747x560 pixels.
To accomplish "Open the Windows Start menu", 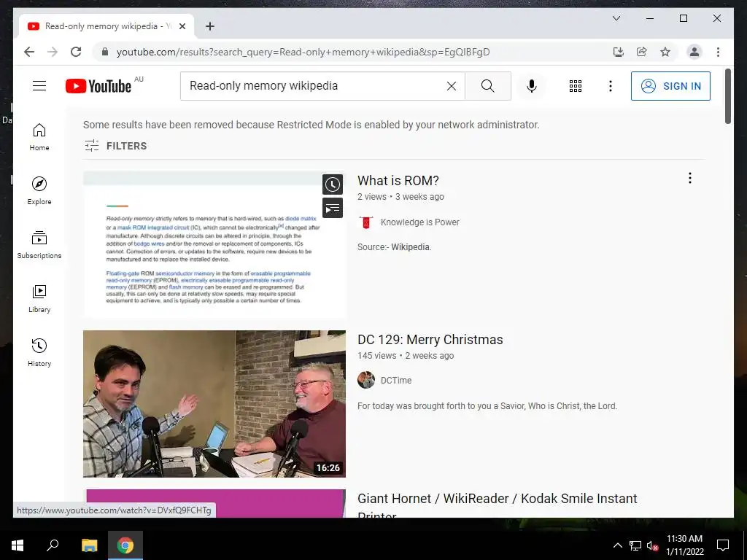I will 18,545.
